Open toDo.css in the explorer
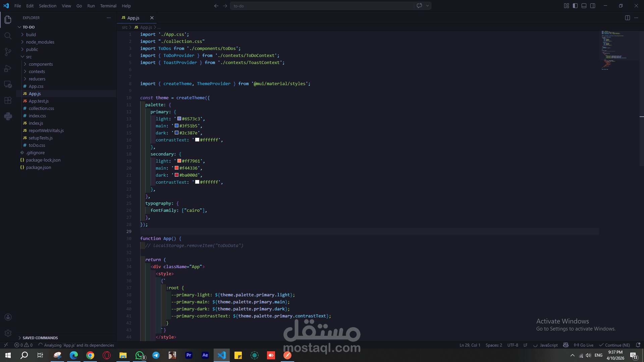This screenshot has width=644, height=362. [x=37, y=145]
